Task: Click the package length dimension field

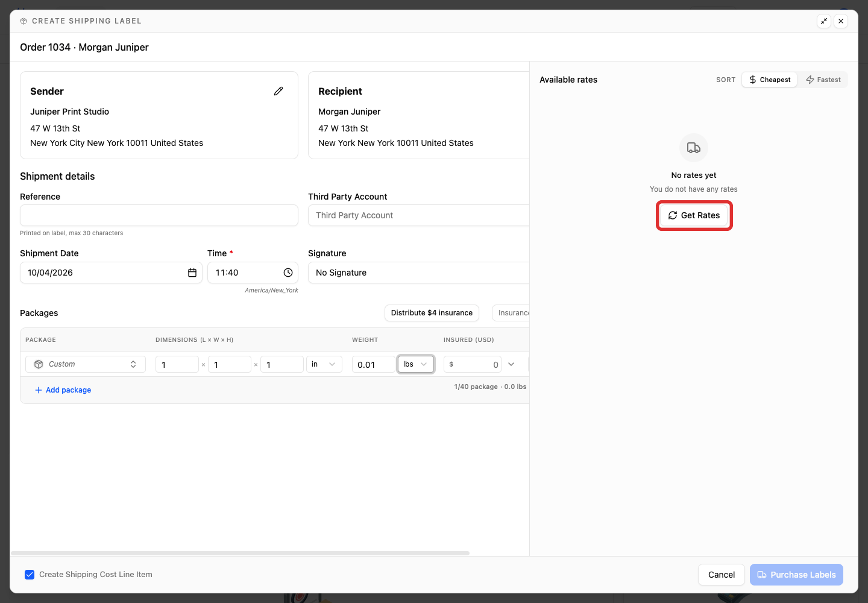Action: click(177, 364)
